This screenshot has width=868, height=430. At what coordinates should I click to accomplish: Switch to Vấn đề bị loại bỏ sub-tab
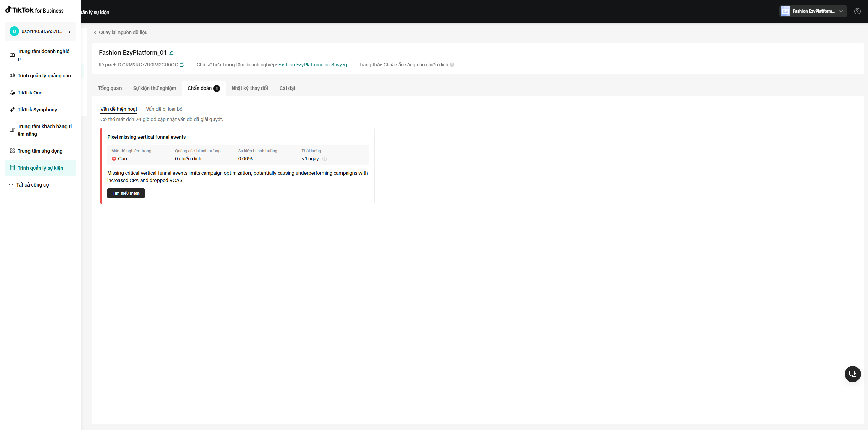tap(164, 109)
